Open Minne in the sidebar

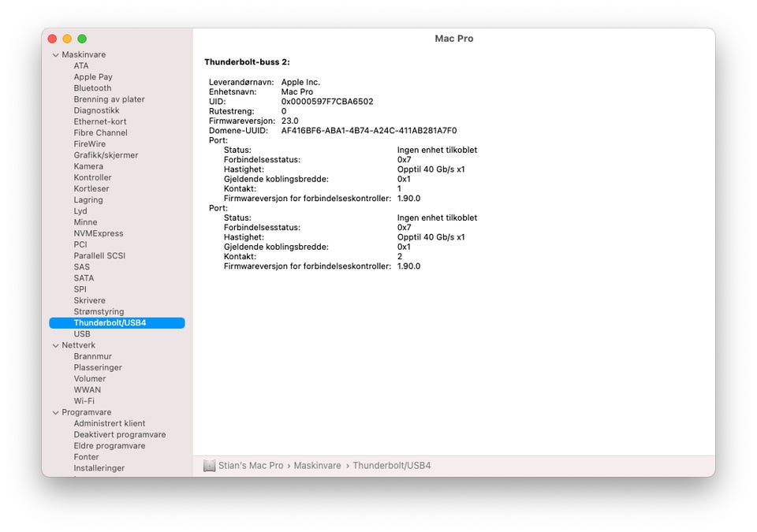pyautogui.click(x=85, y=222)
